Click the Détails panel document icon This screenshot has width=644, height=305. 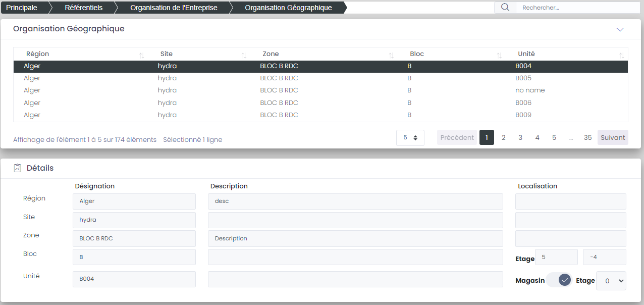[18, 168]
